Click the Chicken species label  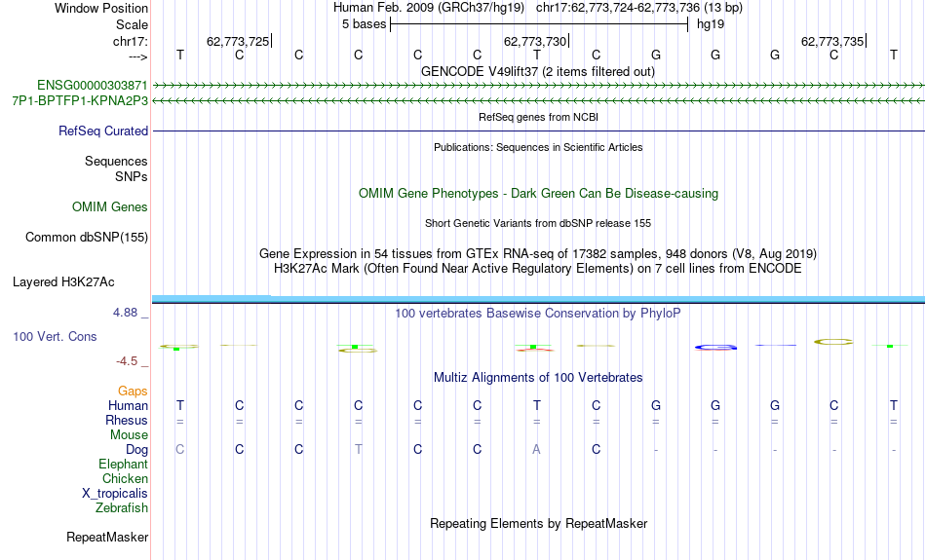tap(125, 478)
